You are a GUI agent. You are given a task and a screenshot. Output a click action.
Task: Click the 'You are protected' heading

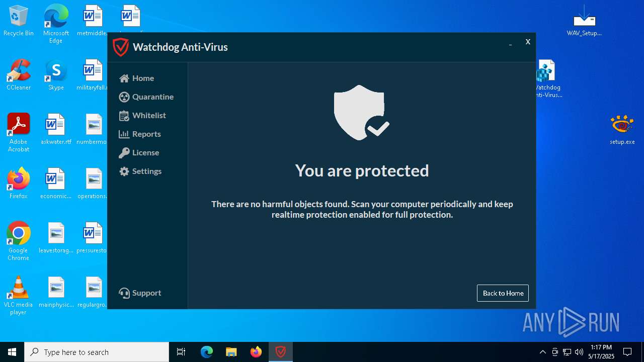pos(362,171)
